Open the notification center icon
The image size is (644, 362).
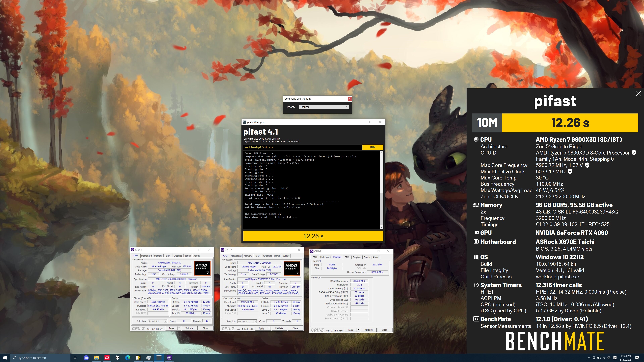pyautogui.click(x=637, y=358)
